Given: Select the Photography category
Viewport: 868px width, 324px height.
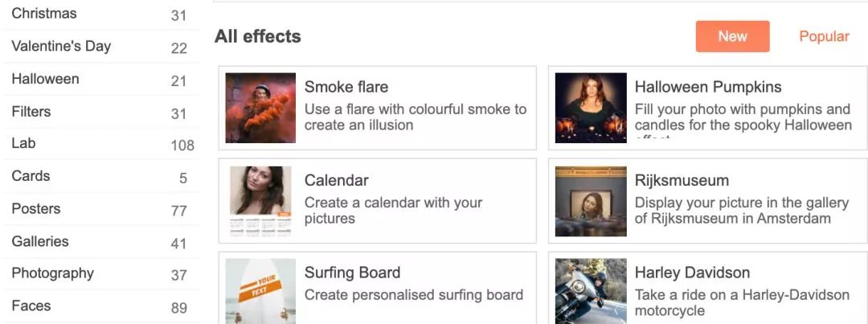Looking at the screenshot, I should [52, 273].
